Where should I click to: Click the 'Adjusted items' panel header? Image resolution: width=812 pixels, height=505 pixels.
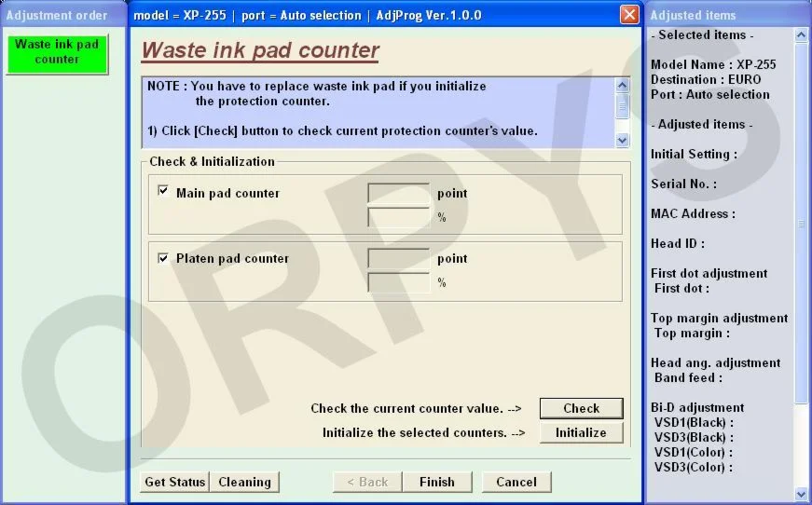coord(693,16)
